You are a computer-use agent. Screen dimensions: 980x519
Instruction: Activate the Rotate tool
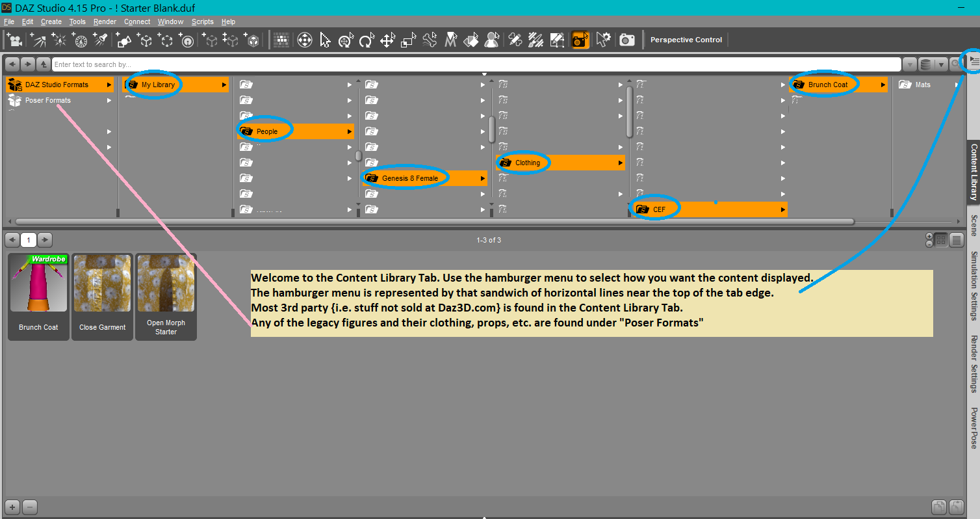pyautogui.click(x=367, y=40)
